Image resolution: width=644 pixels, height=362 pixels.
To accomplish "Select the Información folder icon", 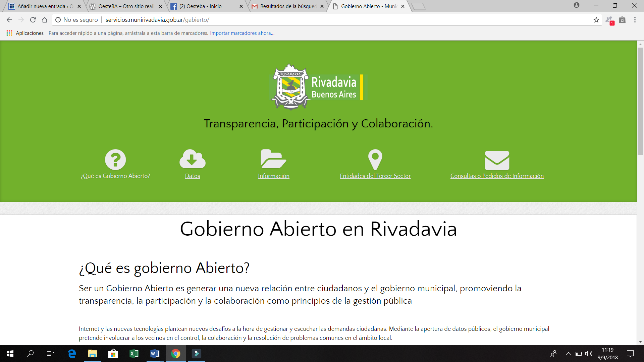I will (x=273, y=159).
